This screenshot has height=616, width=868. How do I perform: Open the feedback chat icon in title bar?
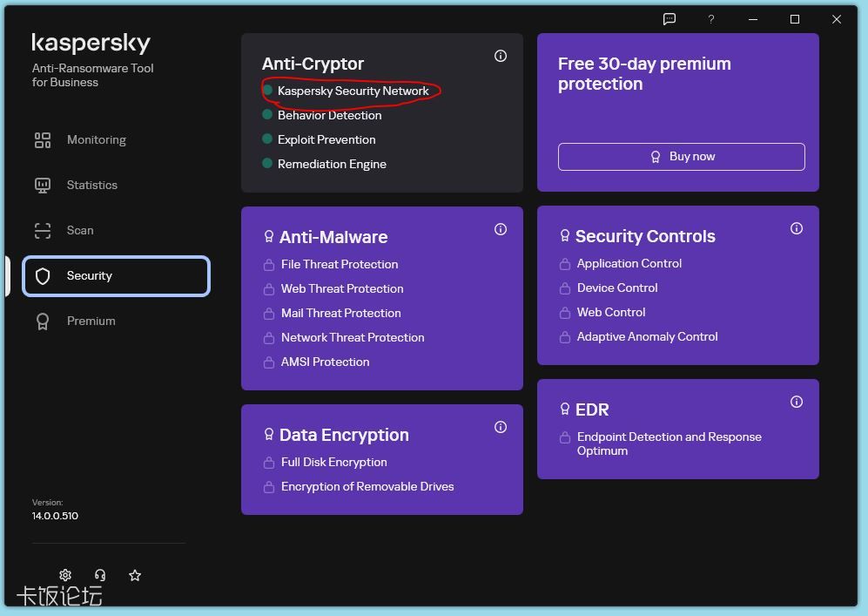(670, 19)
